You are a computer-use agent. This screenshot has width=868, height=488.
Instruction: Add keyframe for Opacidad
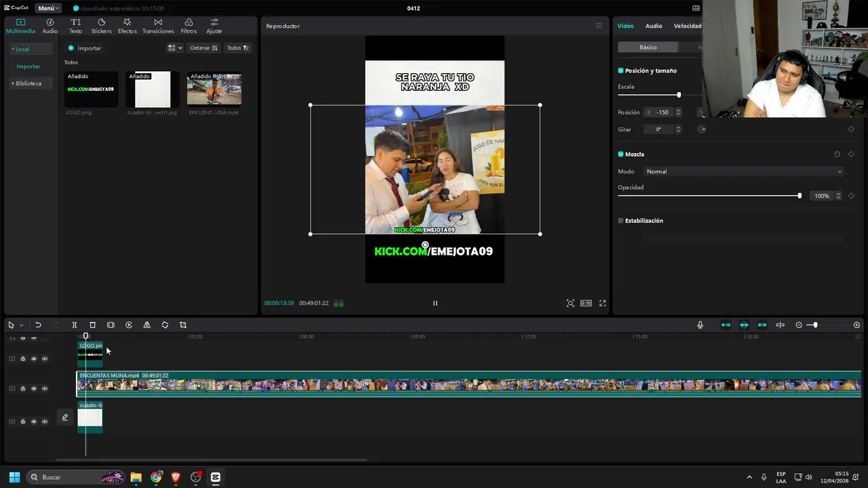851,196
